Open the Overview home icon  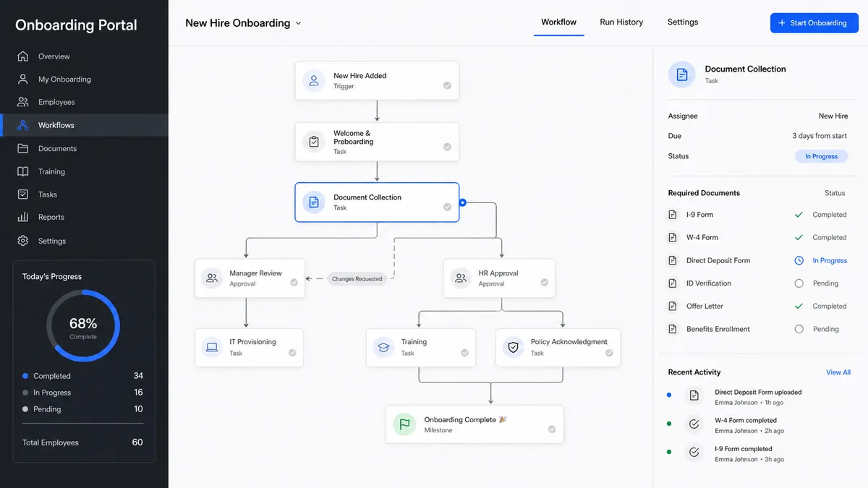pos(23,56)
